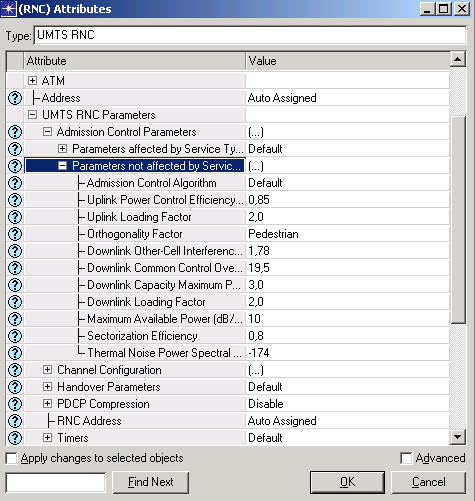This screenshot has height=501, width=475.
Task: Expand Parameters affected by Service Type
Action: 62,149
